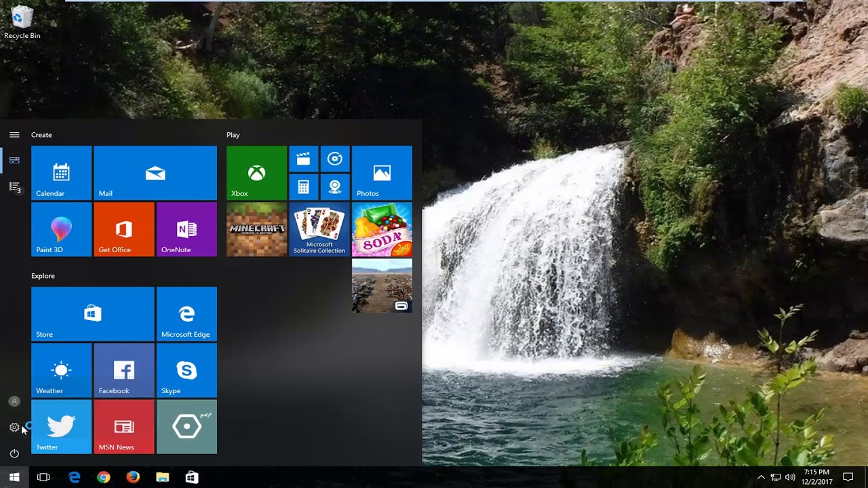The image size is (868, 488).
Task: Open the Camera webcam small tile
Action: (335, 187)
